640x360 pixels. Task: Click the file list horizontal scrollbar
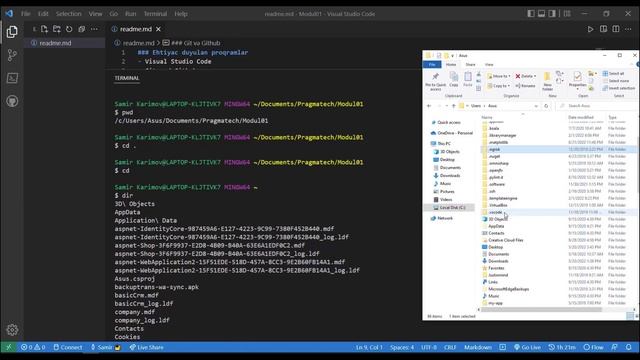(x=541, y=310)
